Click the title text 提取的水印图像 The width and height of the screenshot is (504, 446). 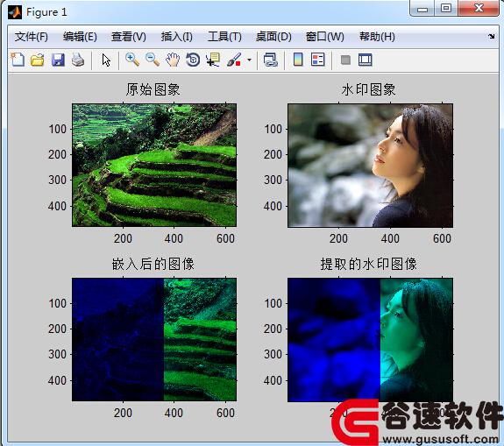pos(368,264)
